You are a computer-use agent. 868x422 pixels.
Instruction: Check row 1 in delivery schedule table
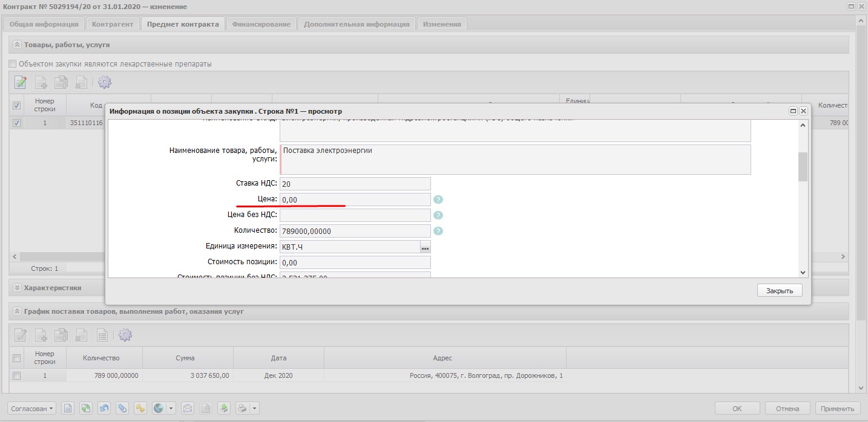tap(16, 375)
